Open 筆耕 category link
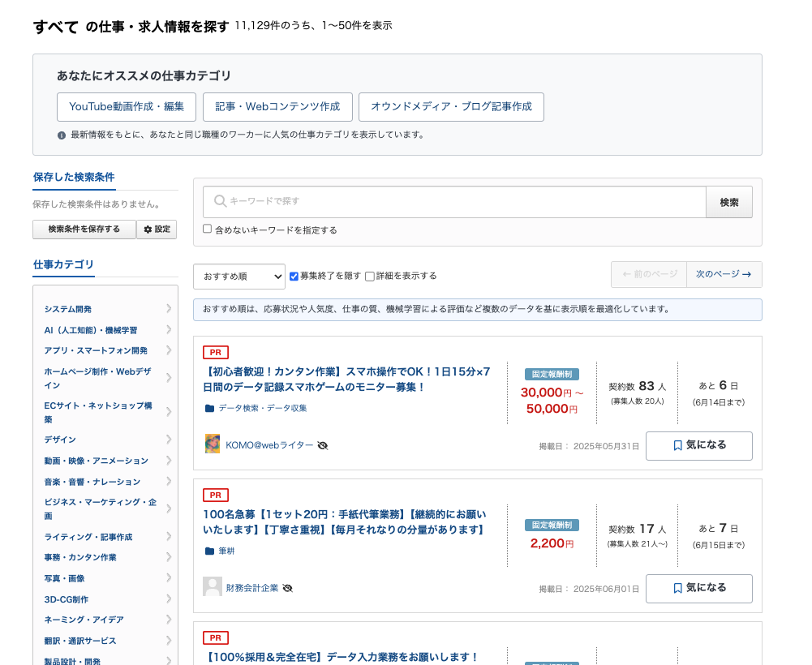The height and width of the screenshot is (665, 812). click(x=226, y=551)
